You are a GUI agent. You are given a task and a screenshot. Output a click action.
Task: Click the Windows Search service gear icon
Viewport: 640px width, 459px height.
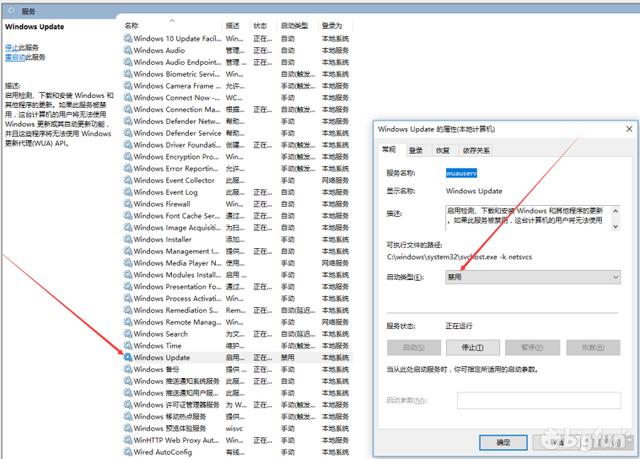click(x=128, y=334)
